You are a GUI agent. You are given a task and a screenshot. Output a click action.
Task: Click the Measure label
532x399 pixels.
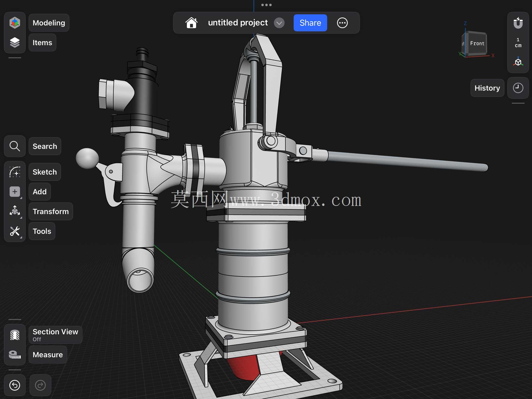(48, 355)
